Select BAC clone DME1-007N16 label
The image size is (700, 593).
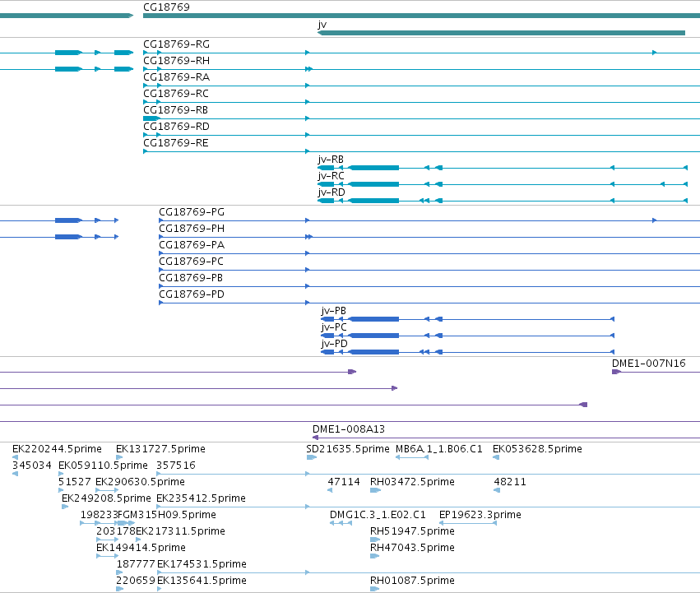(649, 364)
